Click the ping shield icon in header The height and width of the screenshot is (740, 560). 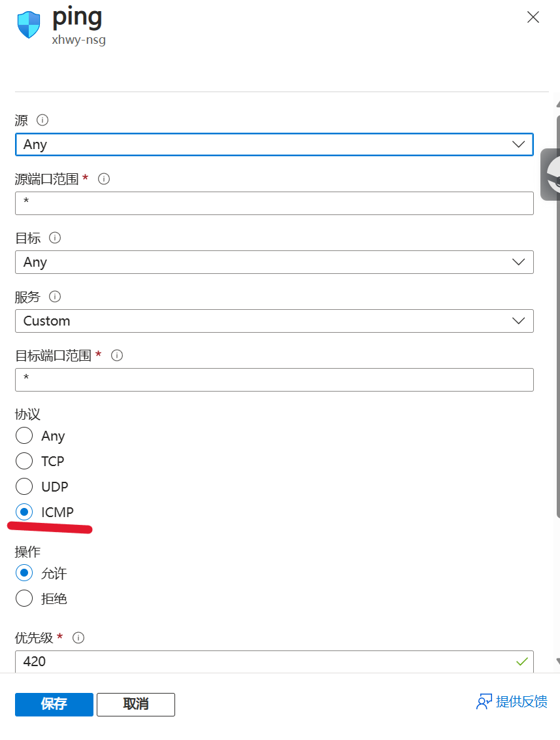(x=29, y=25)
